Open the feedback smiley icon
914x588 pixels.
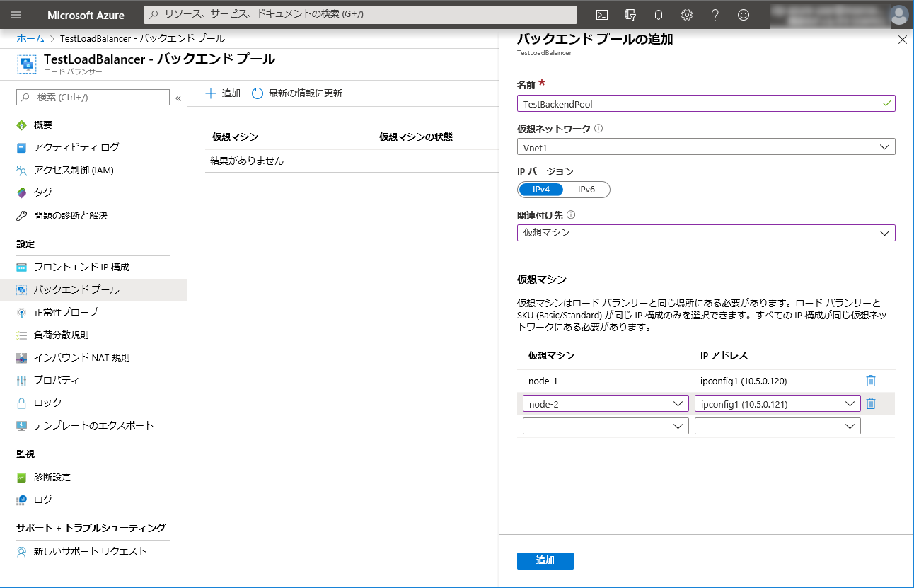coord(743,15)
